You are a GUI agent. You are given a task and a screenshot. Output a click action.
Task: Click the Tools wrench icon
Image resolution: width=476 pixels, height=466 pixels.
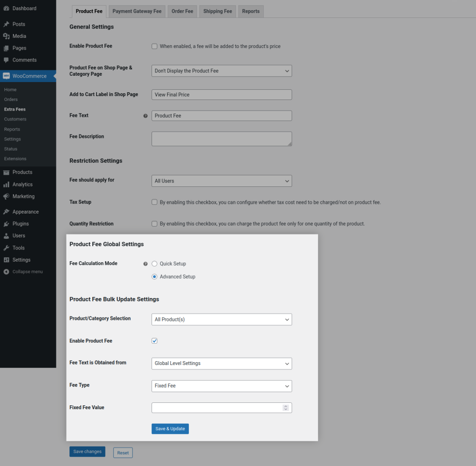point(6,248)
